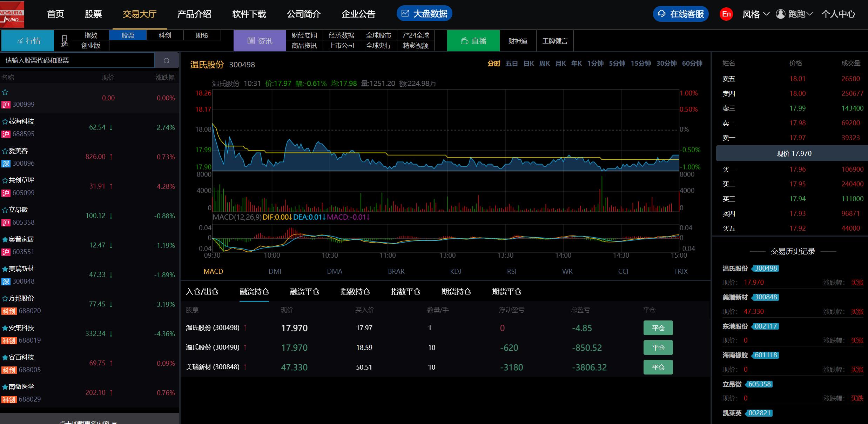Select the DMI indicator
868x424 pixels.
(x=275, y=271)
